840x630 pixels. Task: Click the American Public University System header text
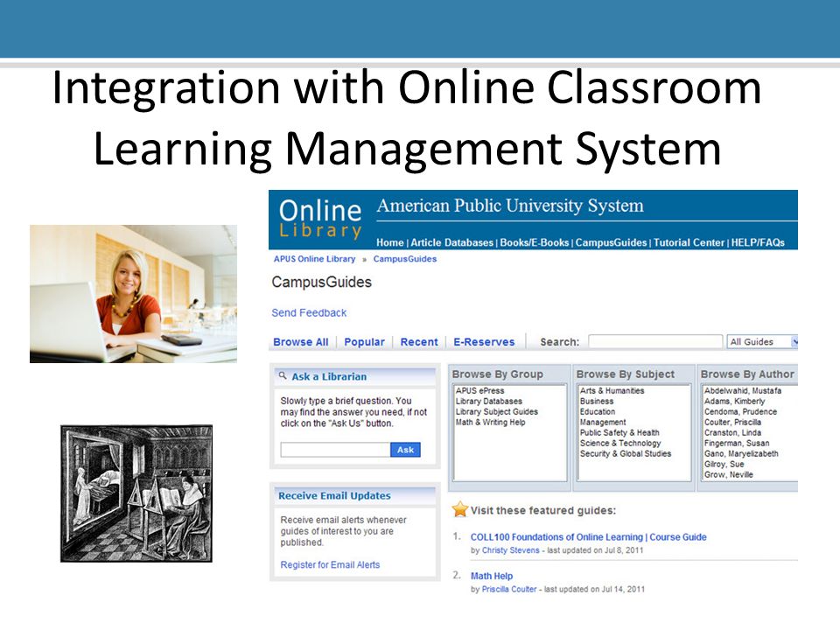(510, 205)
